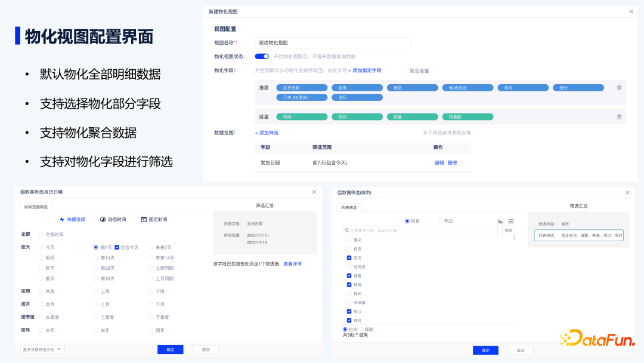Screen dimensions: 644x363
Task: Click the 折扣 measure tag
Action: (x=357, y=117)
